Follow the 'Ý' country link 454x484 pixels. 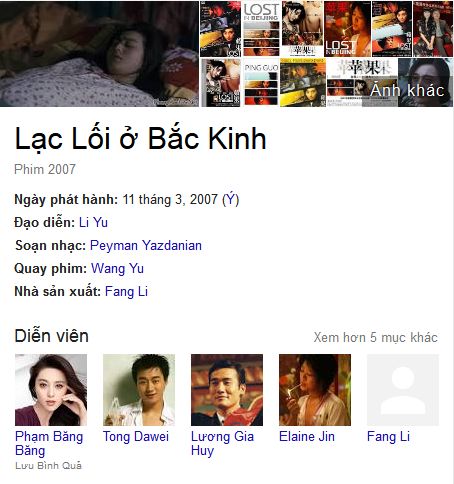pos(231,200)
